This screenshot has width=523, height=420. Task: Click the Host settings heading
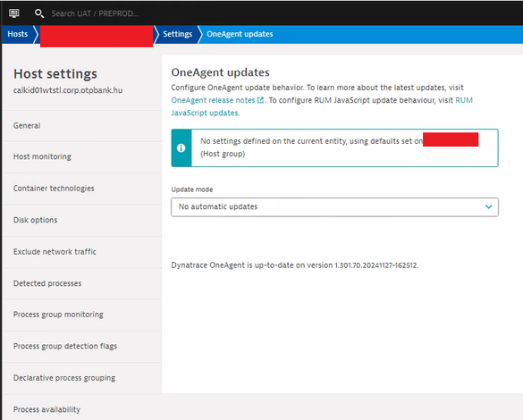55,73
